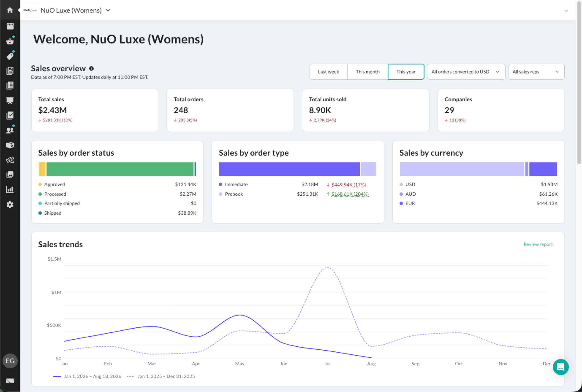Click the Processed legend row
Screen dimensions: 582x392
[117, 194]
